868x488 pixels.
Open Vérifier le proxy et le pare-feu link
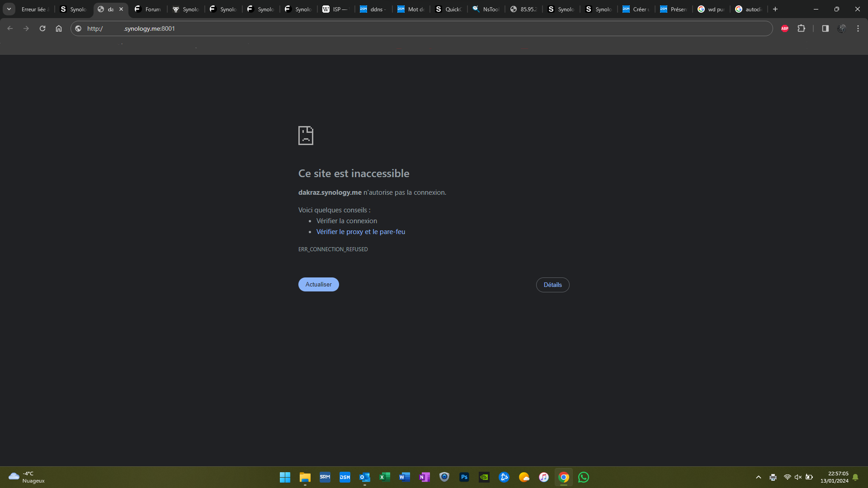pos(360,232)
